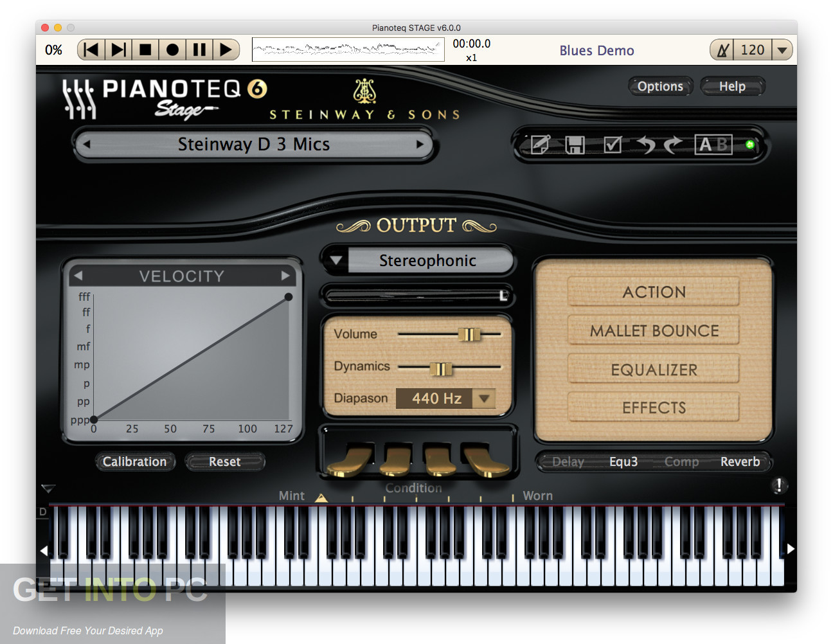Screen dimensions: 833x644
Task: Click the top-right velocity curve point
Action: click(x=289, y=297)
